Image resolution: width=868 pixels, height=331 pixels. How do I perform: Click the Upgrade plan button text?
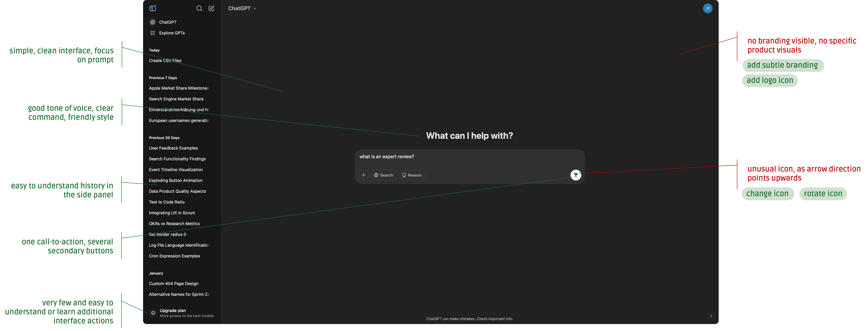tap(173, 310)
